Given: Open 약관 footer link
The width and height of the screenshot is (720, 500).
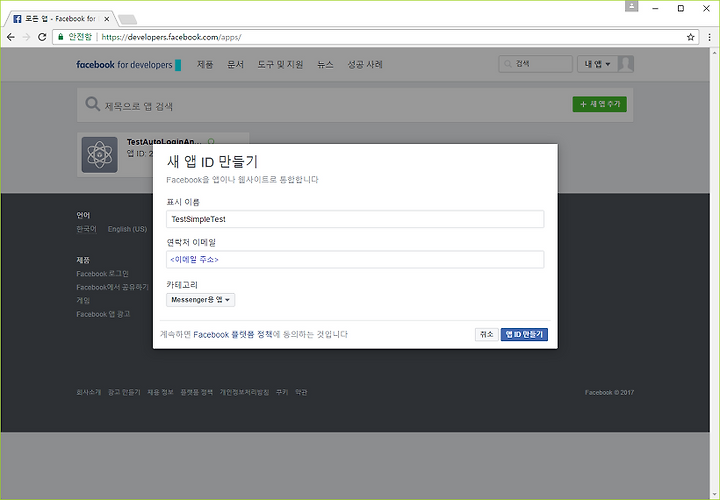Looking at the screenshot, I should 301,392.
